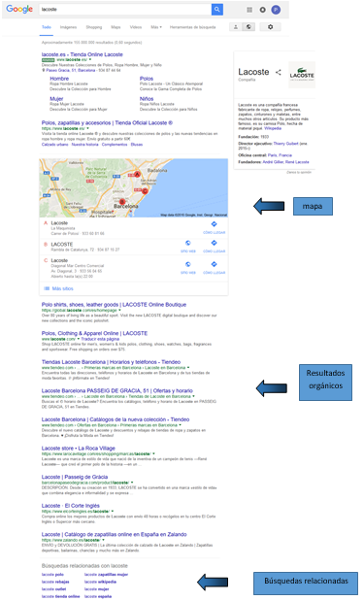This screenshot has height=601, width=364.
Task: Open the profile avatar with letter P
Action: pyautogui.click(x=276, y=10)
